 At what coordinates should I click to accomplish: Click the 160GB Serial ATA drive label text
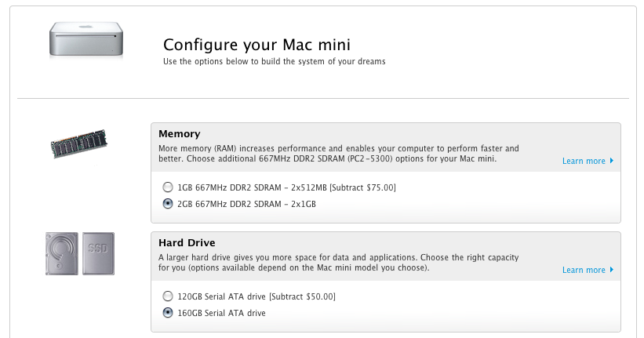pyautogui.click(x=221, y=313)
